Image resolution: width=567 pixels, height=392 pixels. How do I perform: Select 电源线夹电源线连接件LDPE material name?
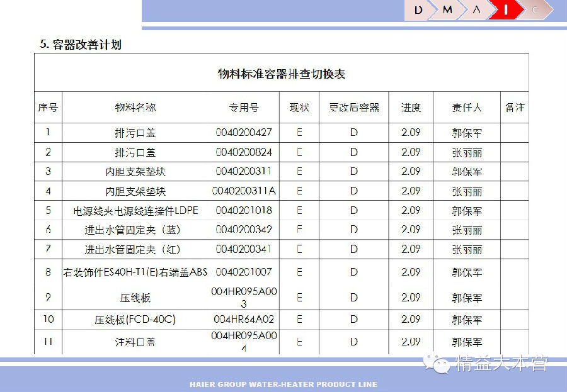[135, 211]
